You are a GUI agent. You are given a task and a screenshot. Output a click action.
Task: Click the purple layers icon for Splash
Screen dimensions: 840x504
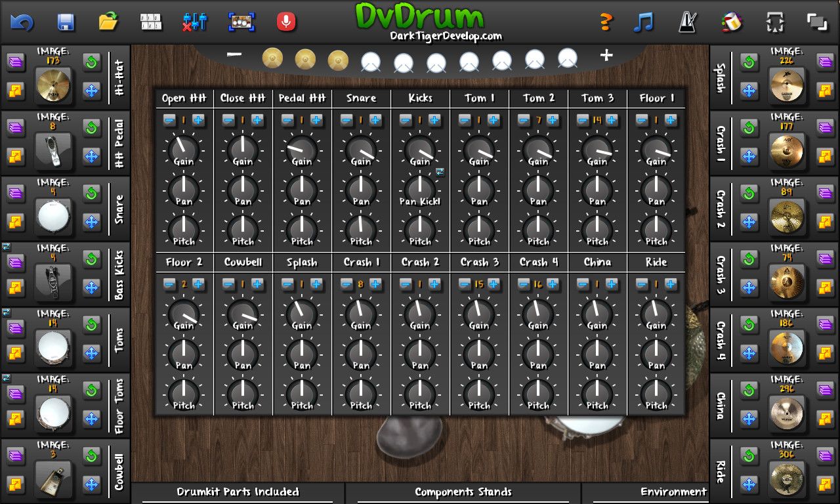[825, 62]
